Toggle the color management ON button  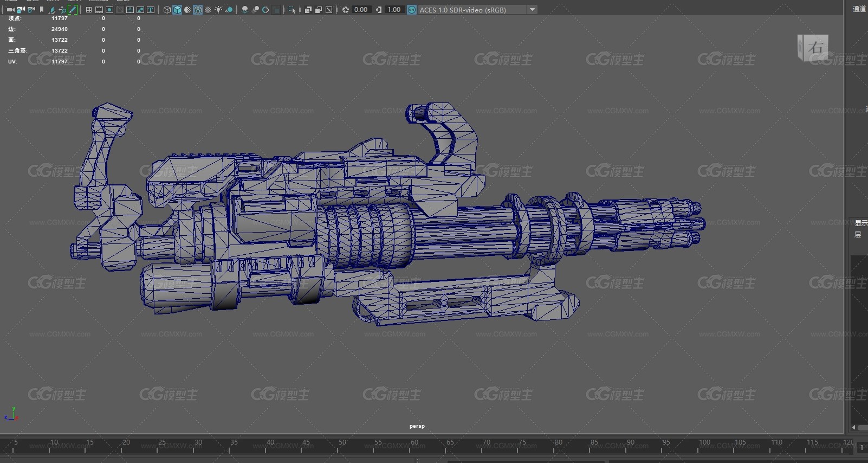click(x=412, y=10)
